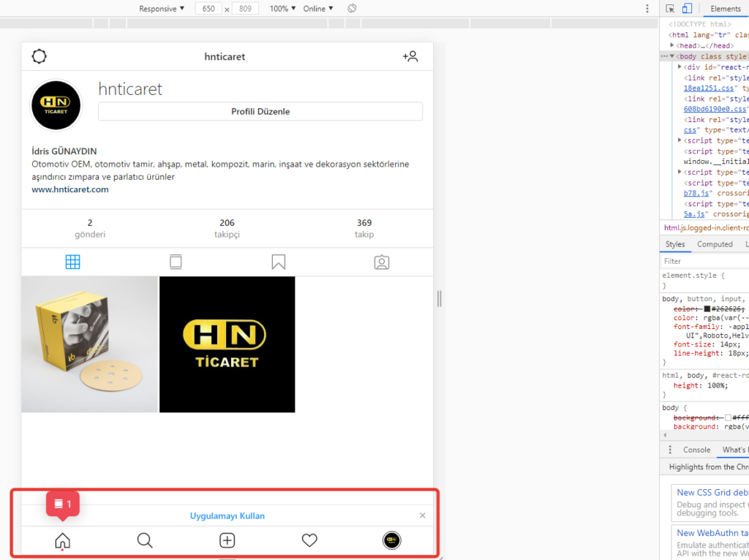This screenshot has height=560, width=749.
Task: Tap the new post plus icon
Action: (227, 540)
